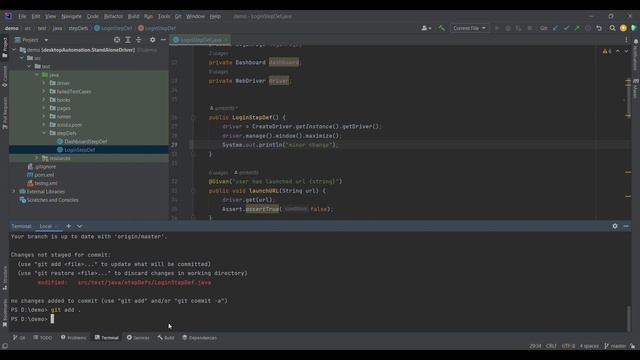Open the Build tool window tab
This screenshot has height=360, width=640.
166,338
